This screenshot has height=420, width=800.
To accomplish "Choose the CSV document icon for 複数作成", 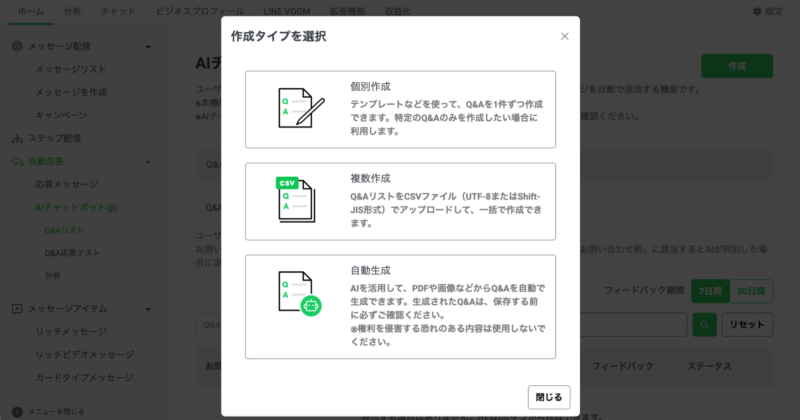I will 296,200.
